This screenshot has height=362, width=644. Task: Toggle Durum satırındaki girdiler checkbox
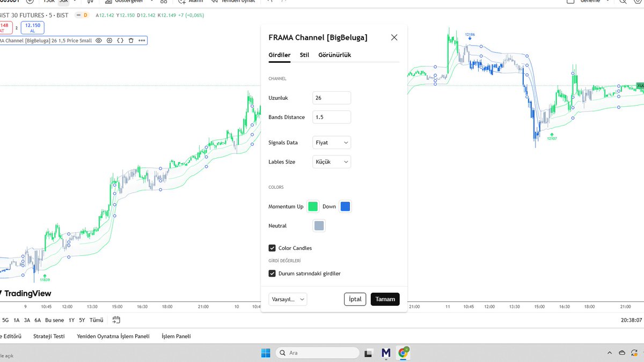[x=272, y=274]
